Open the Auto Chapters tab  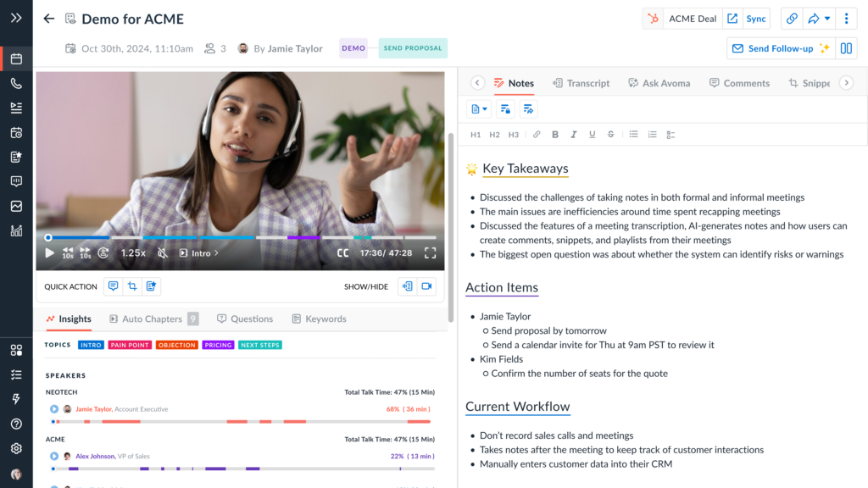(x=153, y=319)
